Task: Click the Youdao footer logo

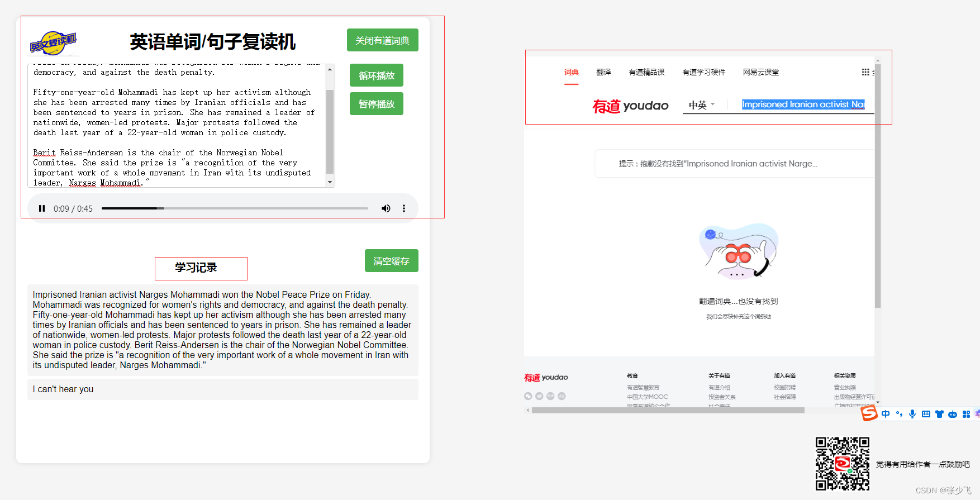Action: [546, 378]
